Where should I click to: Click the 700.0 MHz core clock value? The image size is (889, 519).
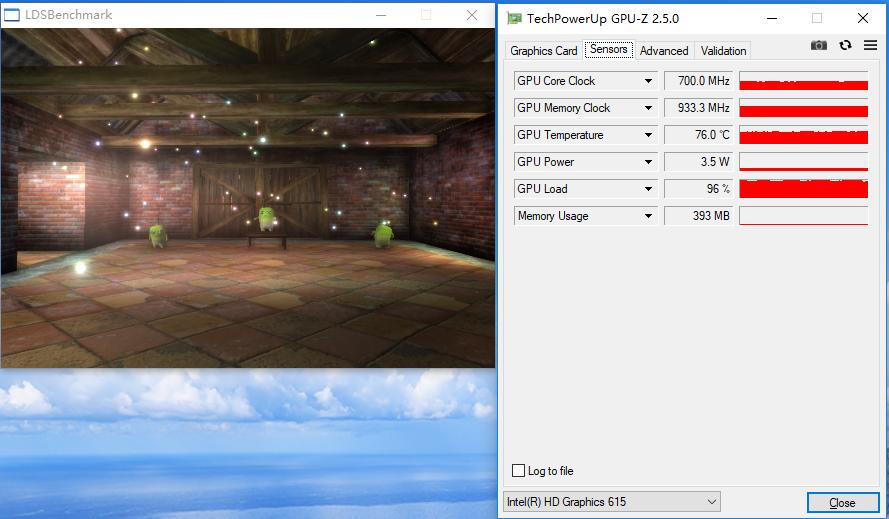698,81
